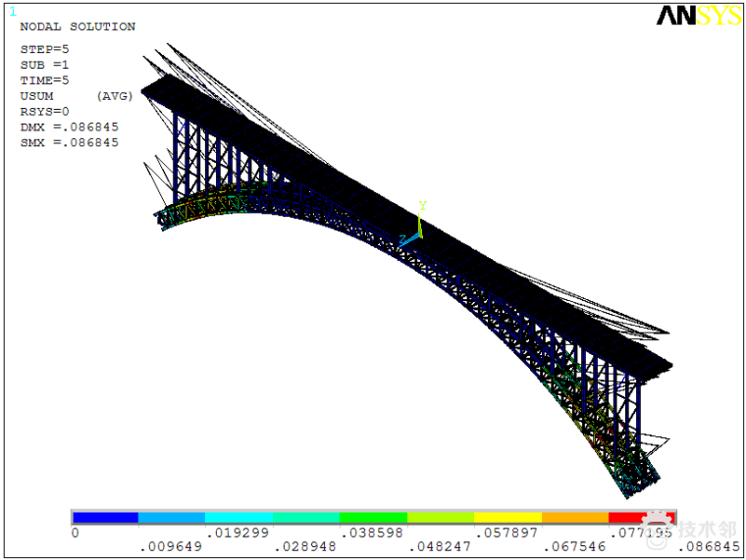This screenshot has width=746, height=560.
Task: Click the window number 1 label
Action: (x=12, y=12)
